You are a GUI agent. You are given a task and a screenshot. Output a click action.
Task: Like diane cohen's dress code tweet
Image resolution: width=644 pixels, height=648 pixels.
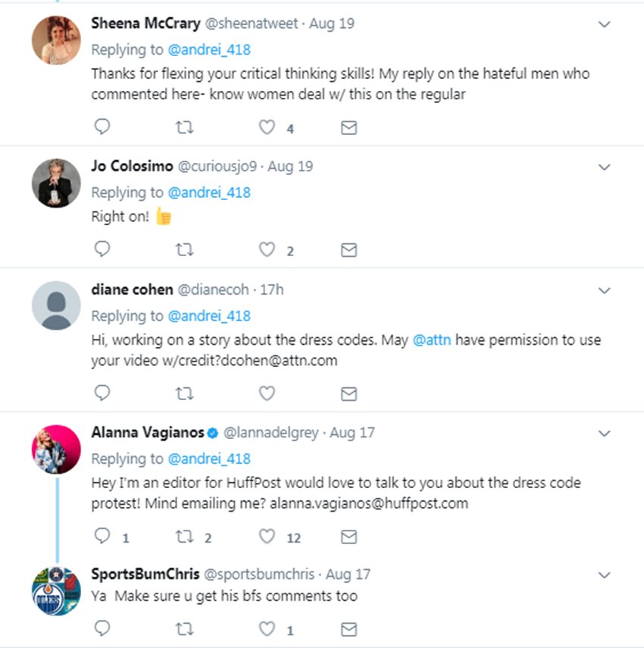click(267, 393)
